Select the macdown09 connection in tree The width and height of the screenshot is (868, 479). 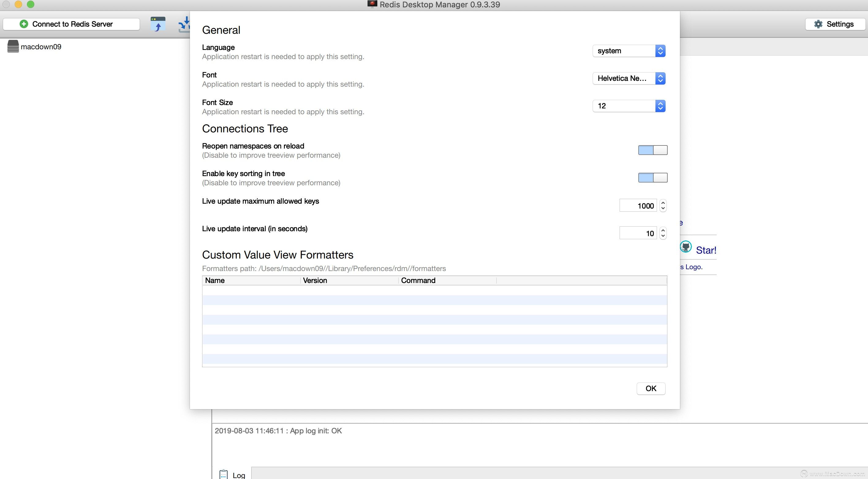[x=41, y=47]
